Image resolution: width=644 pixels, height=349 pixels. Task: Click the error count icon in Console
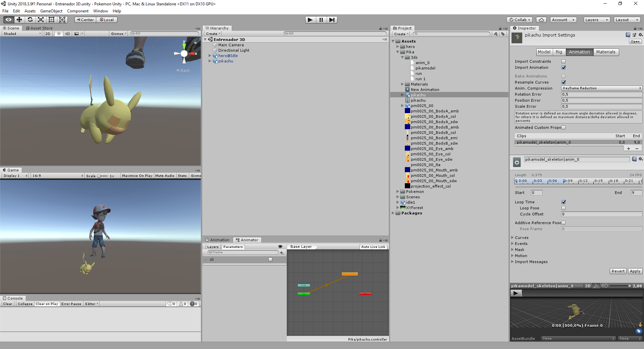point(194,304)
